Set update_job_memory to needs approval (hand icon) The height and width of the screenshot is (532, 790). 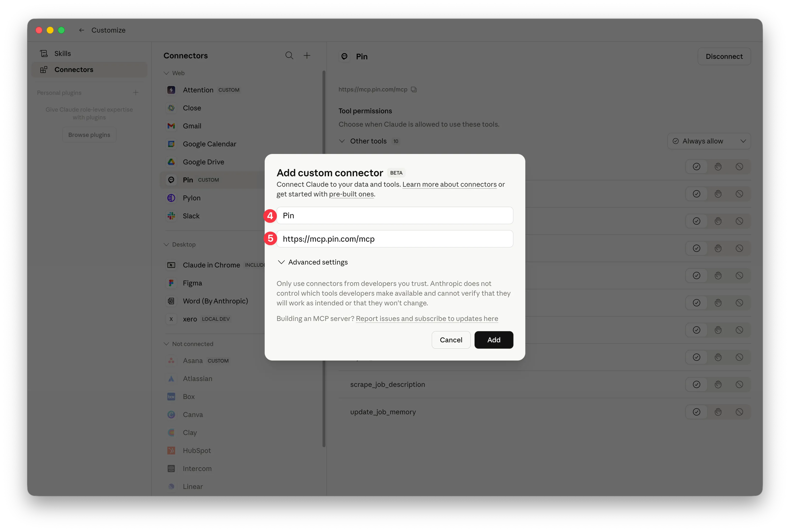(718, 412)
